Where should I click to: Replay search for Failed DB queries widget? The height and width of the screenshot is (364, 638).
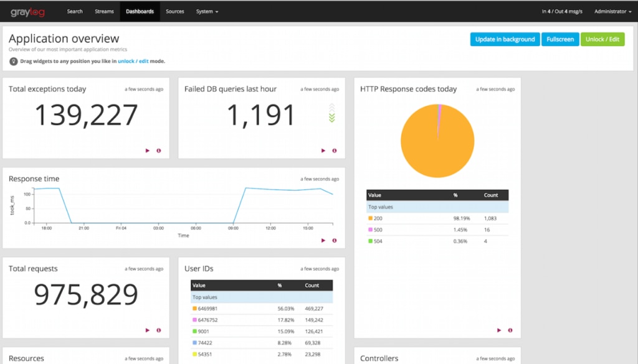[323, 151]
